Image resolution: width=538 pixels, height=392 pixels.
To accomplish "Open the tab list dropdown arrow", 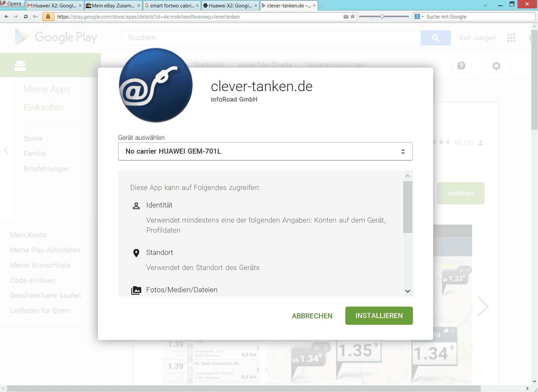I will pos(485,5).
